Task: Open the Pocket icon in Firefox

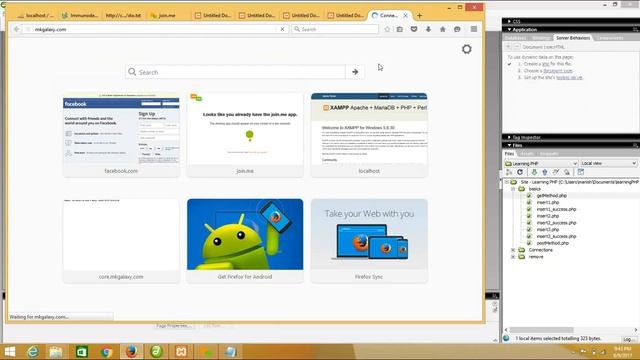Action: point(414,29)
